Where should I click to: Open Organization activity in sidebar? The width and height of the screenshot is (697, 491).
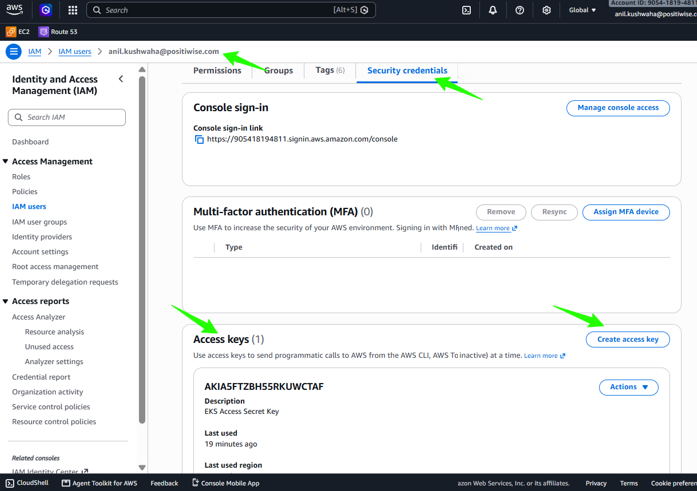(x=47, y=392)
